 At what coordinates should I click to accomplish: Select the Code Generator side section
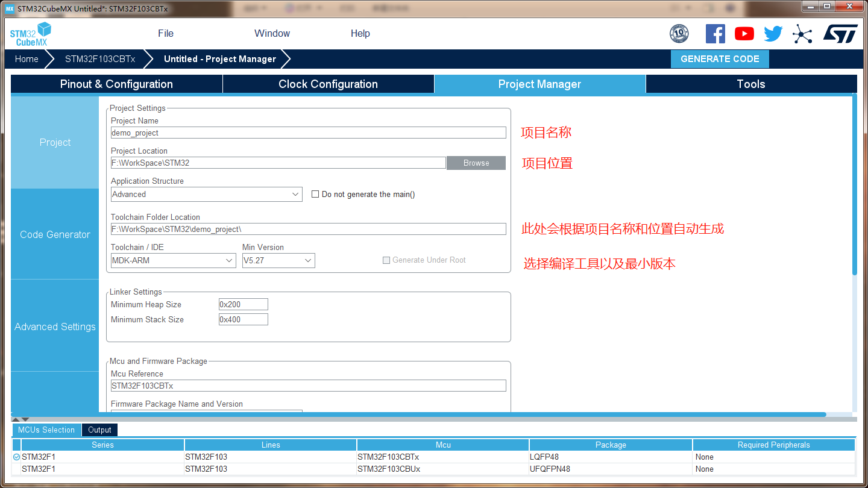click(x=55, y=234)
